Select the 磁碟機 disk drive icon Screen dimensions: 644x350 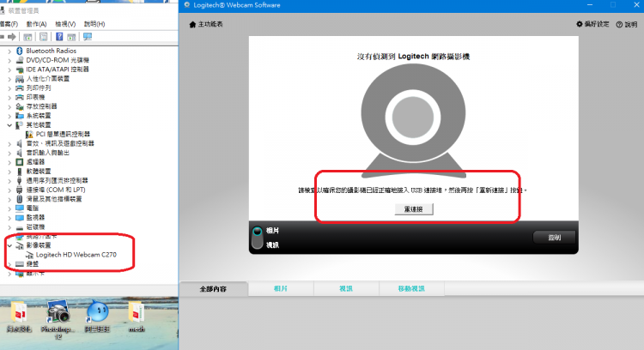[19, 227]
